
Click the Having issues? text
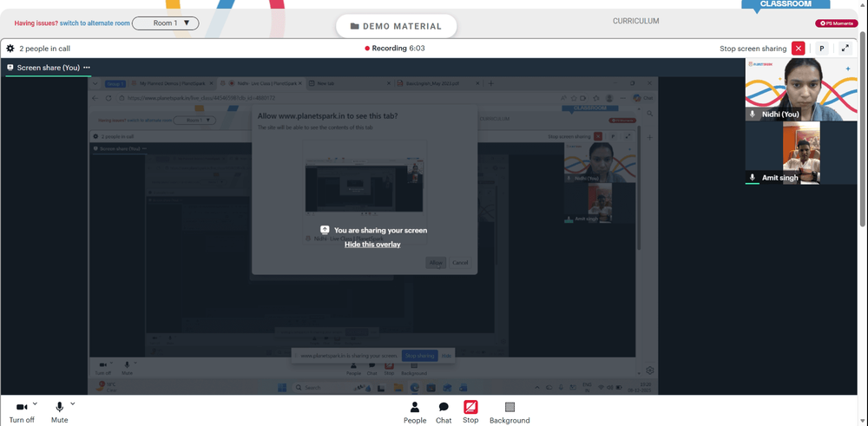[36, 23]
